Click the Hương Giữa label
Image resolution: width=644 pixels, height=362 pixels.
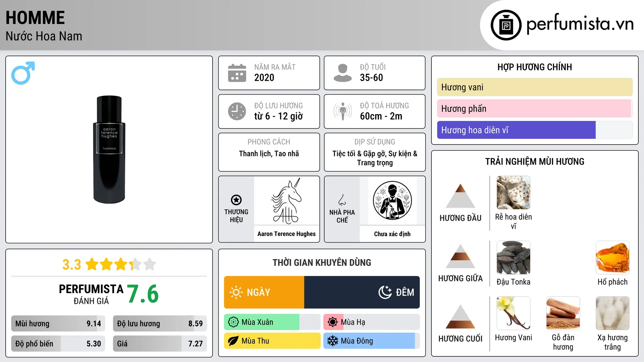[x=460, y=278]
